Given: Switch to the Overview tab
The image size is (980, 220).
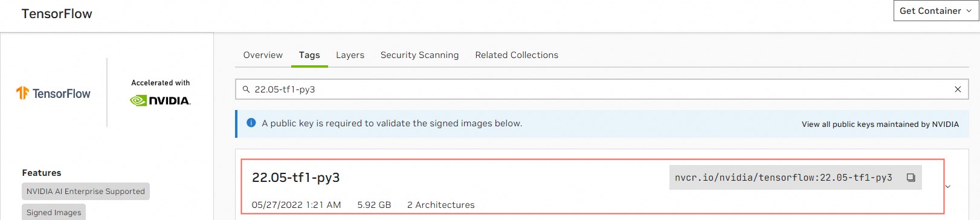Looking at the screenshot, I should pyautogui.click(x=263, y=55).
